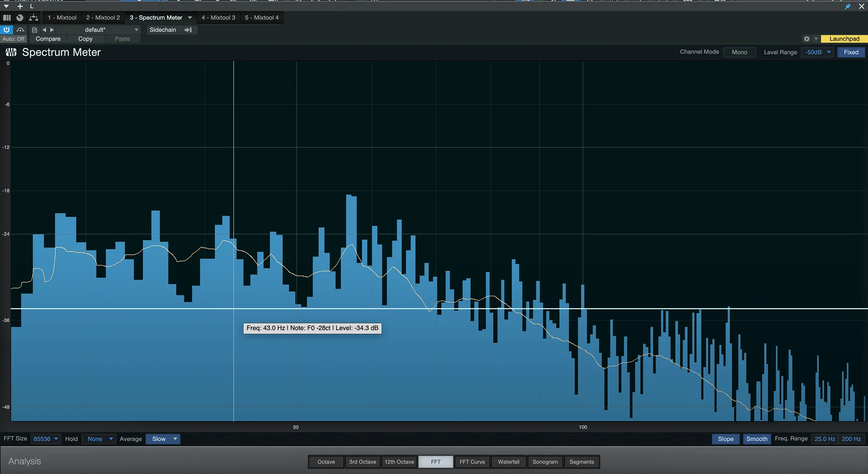Select the Waterfall analysis mode

[509, 462]
